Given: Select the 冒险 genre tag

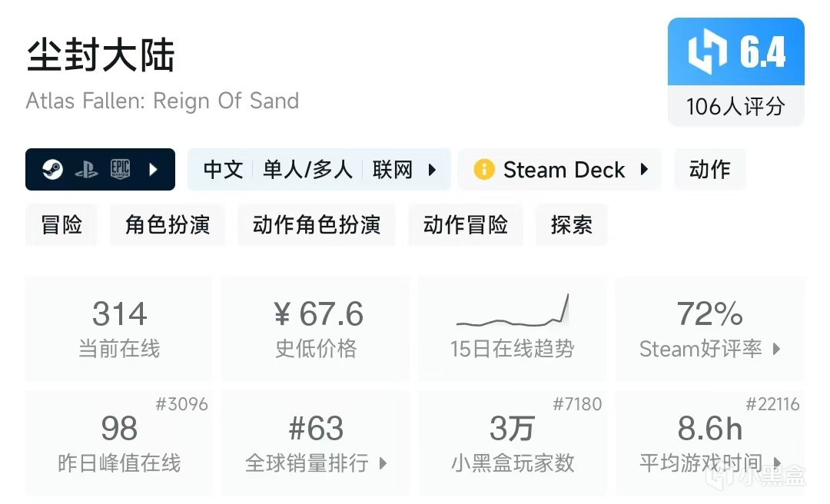Looking at the screenshot, I should tap(61, 225).
